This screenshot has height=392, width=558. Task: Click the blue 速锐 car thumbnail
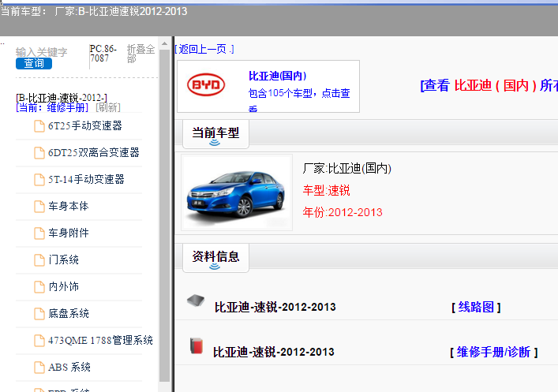pos(237,192)
